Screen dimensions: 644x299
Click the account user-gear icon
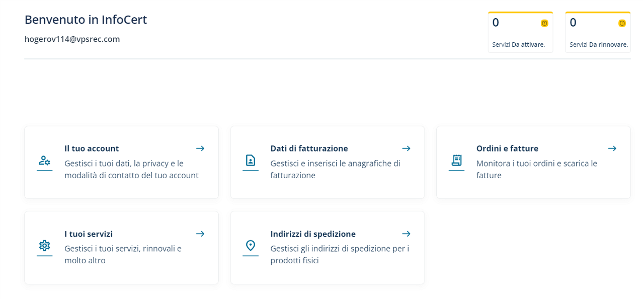44,161
